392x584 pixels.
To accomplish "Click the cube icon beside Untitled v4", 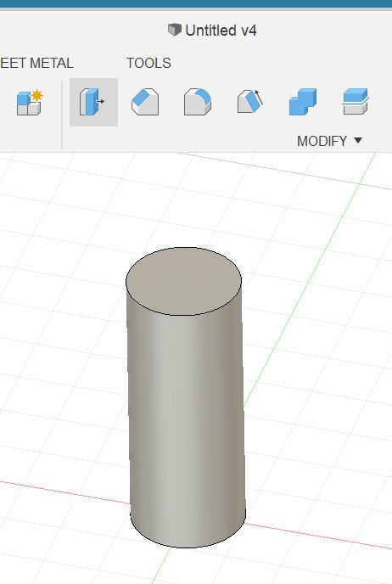I will 174,30.
